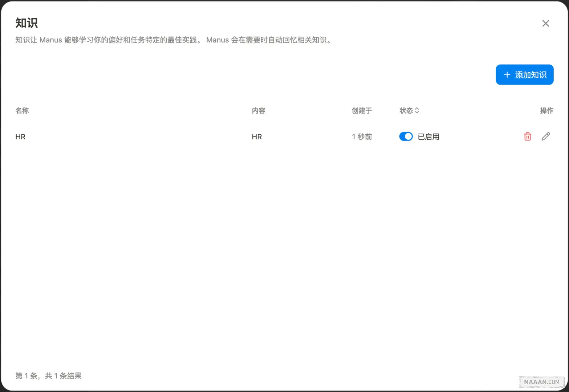Disable the HR knowledge entry toggle
Viewport: 569px width, 392px height.
click(406, 136)
